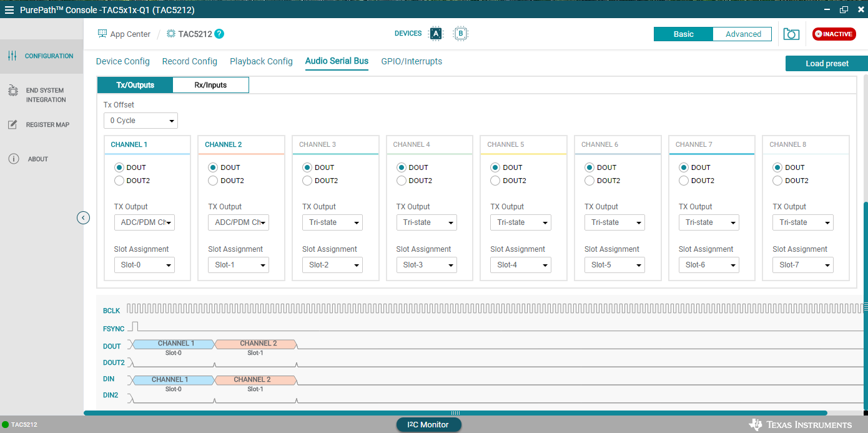Click the camera snapshot icon
The height and width of the screenshot is (433, 868).
click(791, 34)
